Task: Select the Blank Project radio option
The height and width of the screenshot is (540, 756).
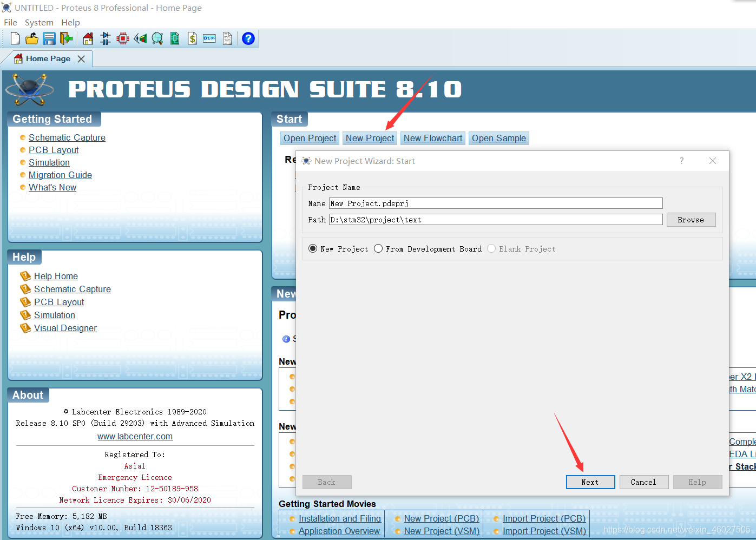Action: [x=491, y=248]
